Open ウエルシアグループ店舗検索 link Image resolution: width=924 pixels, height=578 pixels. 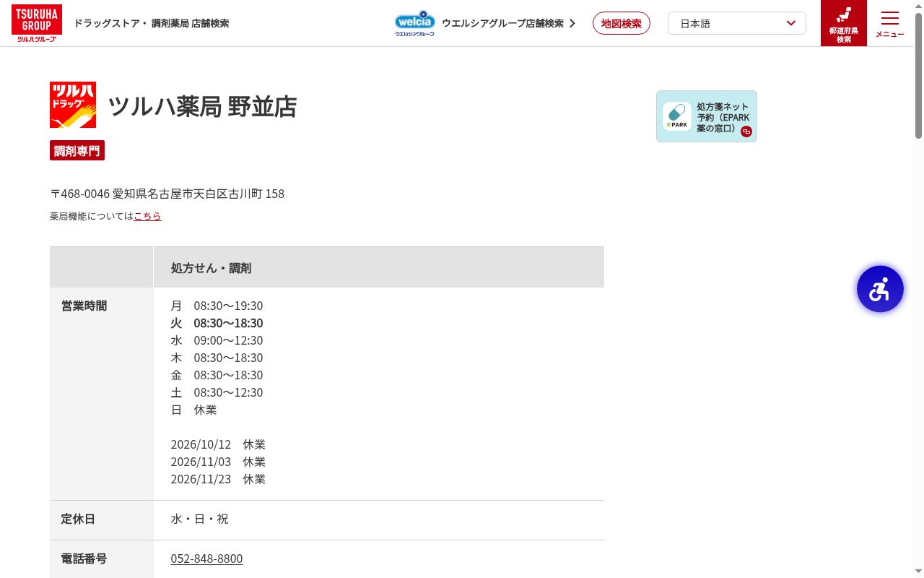508,23
